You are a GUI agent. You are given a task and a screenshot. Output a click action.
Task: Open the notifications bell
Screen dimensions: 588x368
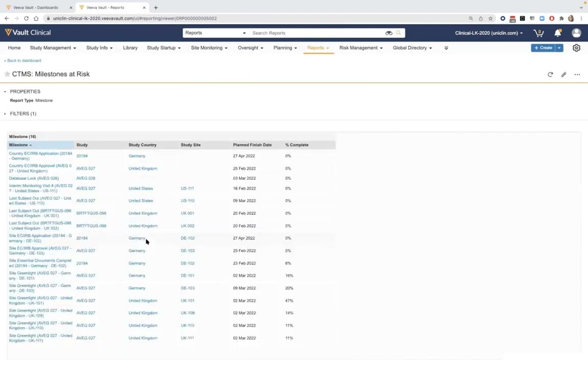(x=557, y=33)
